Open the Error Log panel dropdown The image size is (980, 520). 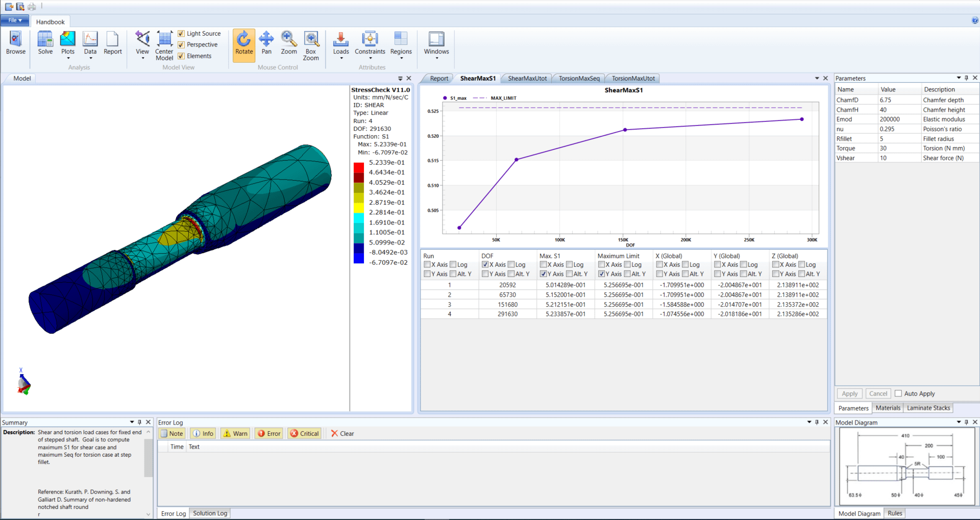809,422
